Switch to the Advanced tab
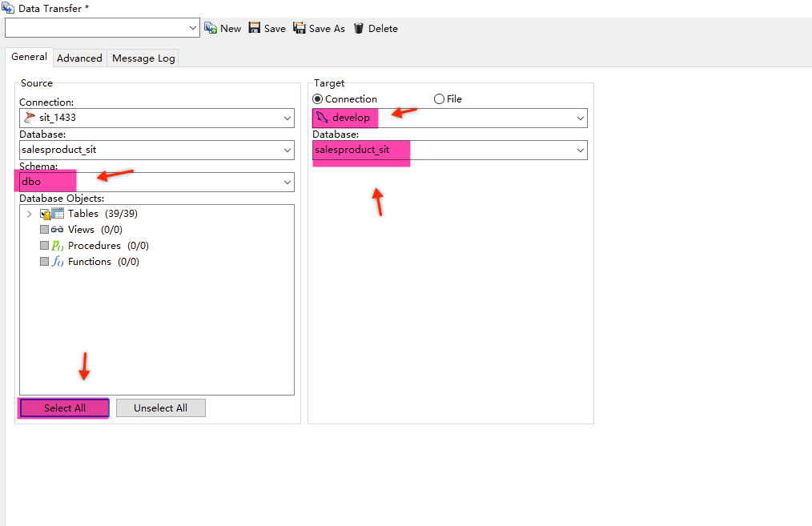 coord(79,58)
